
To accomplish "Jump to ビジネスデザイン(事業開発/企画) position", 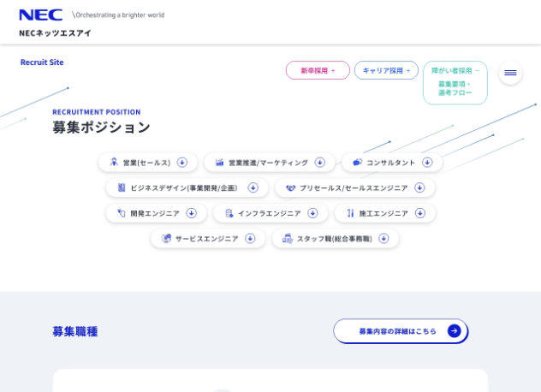I will [x=187, y=187].
